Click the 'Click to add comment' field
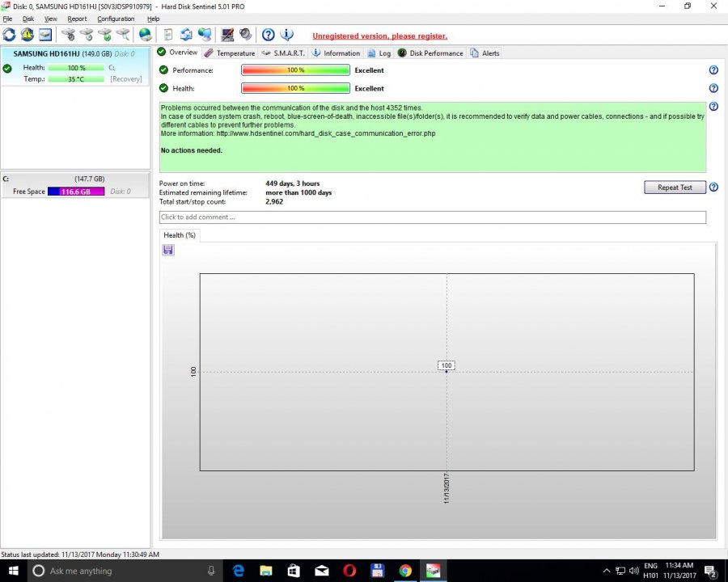The image size is (728, 582). [433, 217]
